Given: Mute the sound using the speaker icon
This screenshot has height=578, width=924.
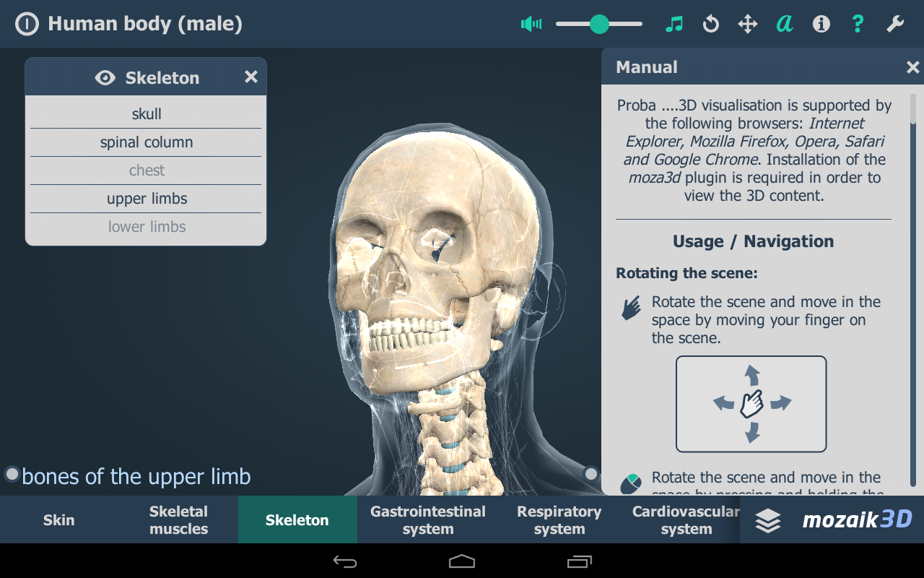Looking at the screenshot, I should (x=531, y=23).
